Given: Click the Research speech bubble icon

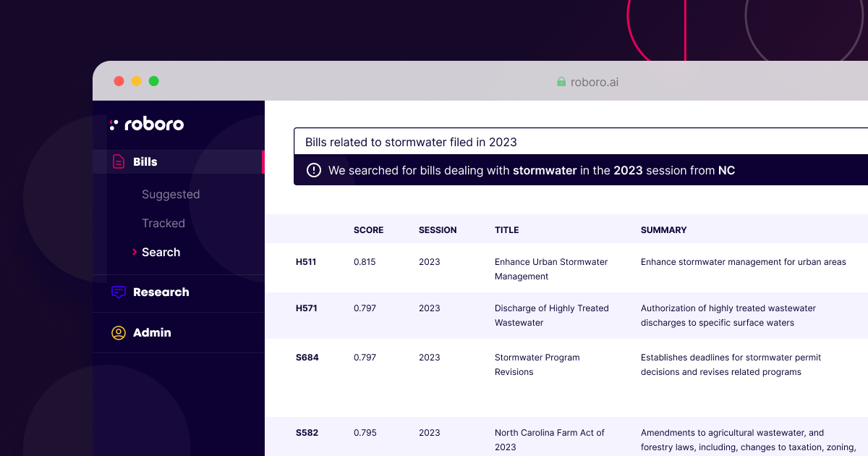Looking at the screenshot, I should coord(118,292).
